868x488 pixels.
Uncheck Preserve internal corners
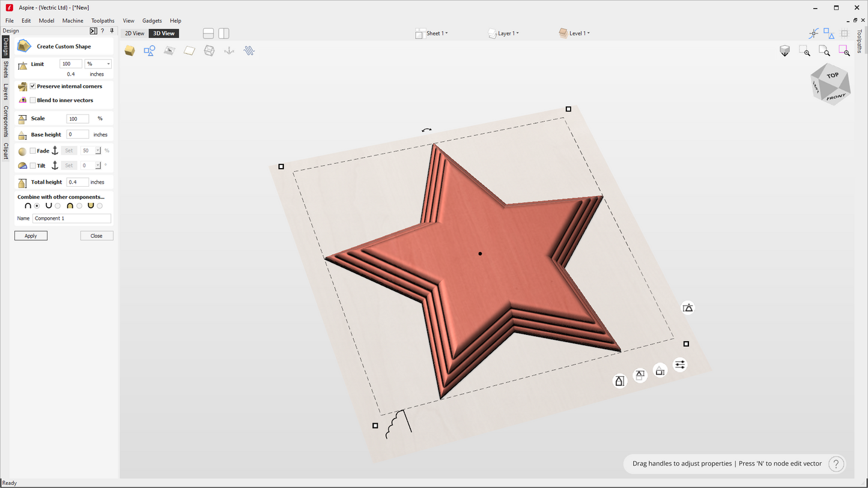[33, 86]
